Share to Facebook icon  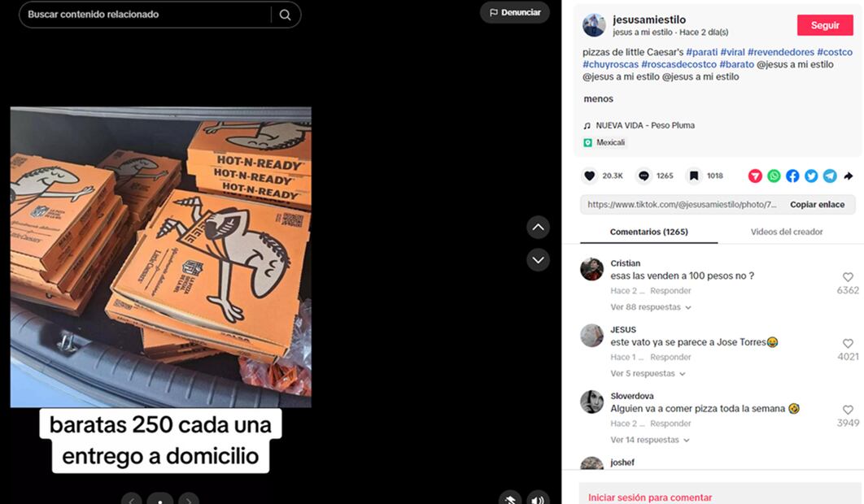(x=792, y=176)
